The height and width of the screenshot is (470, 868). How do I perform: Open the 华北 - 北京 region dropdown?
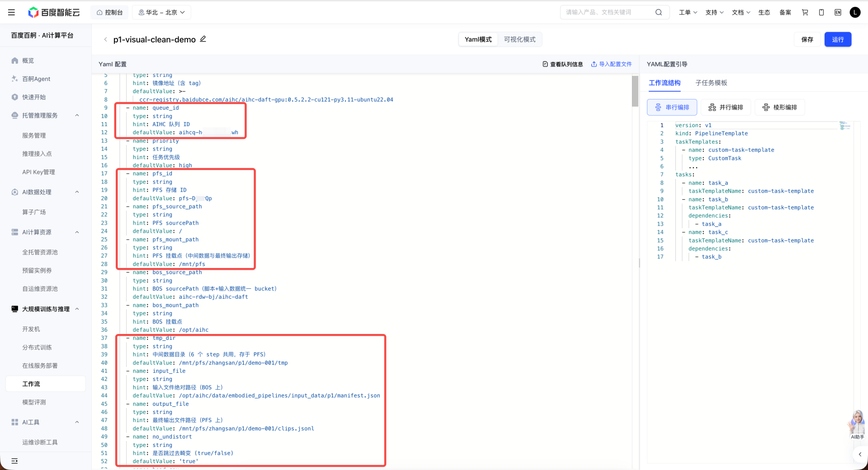point(161,12)
